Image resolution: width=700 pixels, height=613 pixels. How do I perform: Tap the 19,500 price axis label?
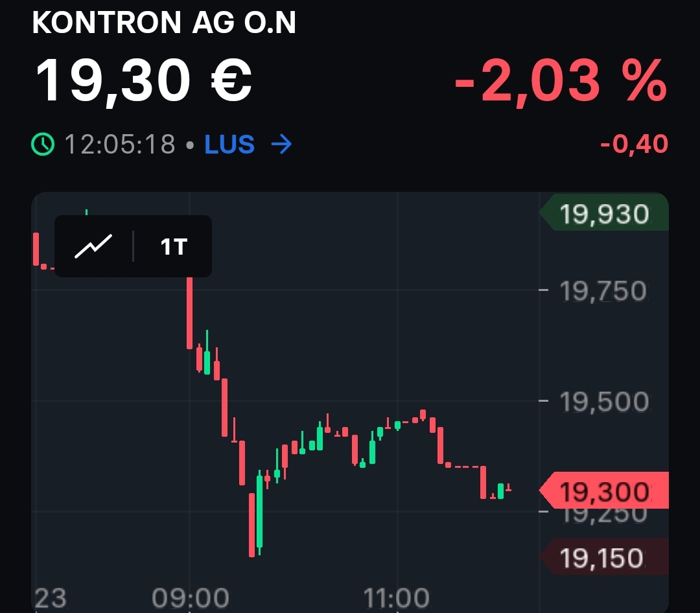603,402
